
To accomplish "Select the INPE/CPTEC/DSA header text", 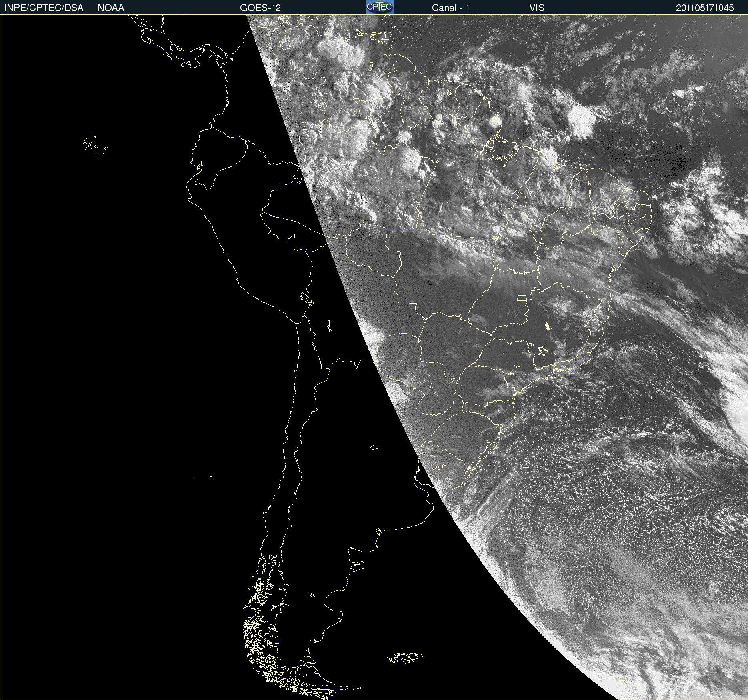I will [x=44, y=8].
